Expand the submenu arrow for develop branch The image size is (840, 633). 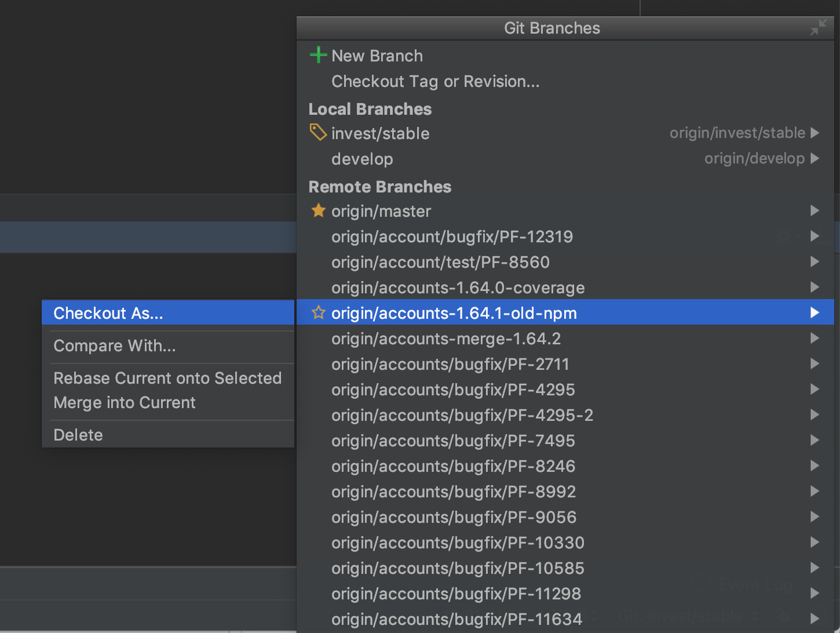tap(816, 158)
